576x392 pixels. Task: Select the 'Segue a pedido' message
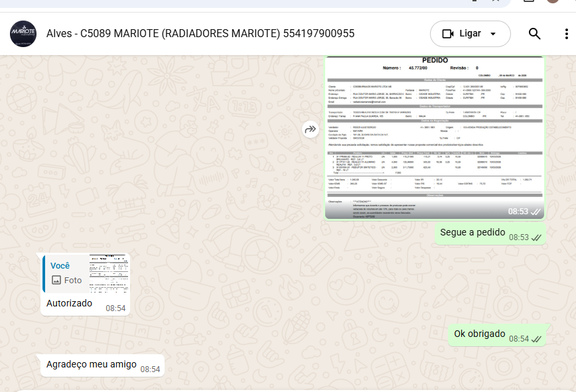tap(472, 233)
